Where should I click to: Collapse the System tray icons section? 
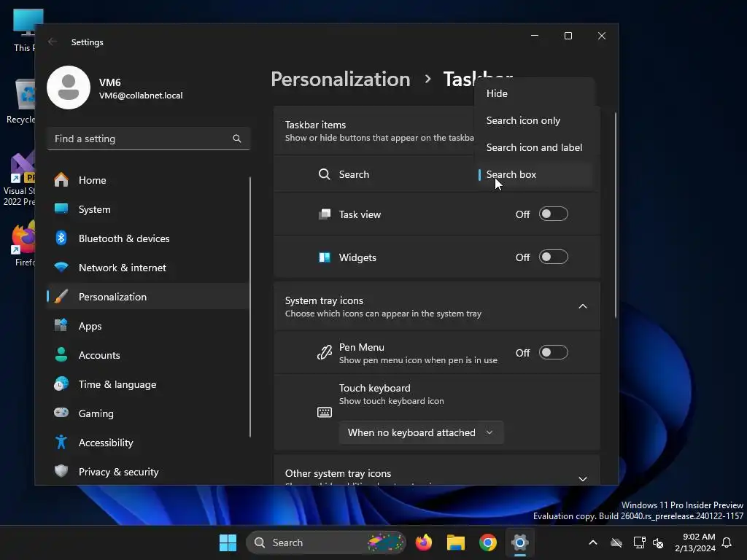coord(583,306)
